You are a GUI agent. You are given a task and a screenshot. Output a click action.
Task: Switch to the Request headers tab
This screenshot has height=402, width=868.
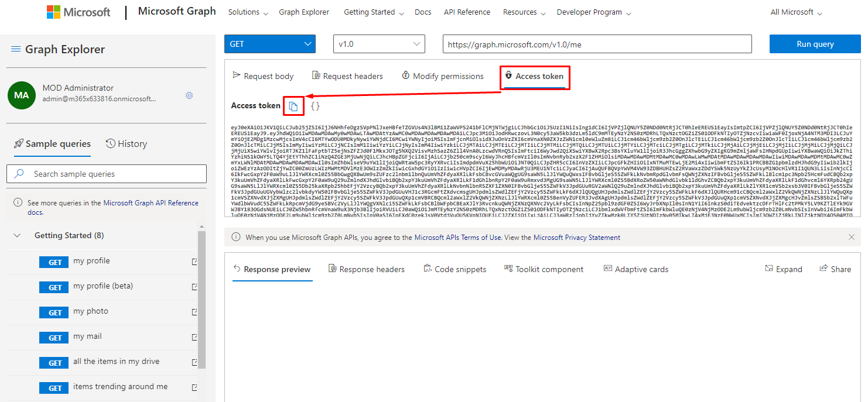[347, 76]
